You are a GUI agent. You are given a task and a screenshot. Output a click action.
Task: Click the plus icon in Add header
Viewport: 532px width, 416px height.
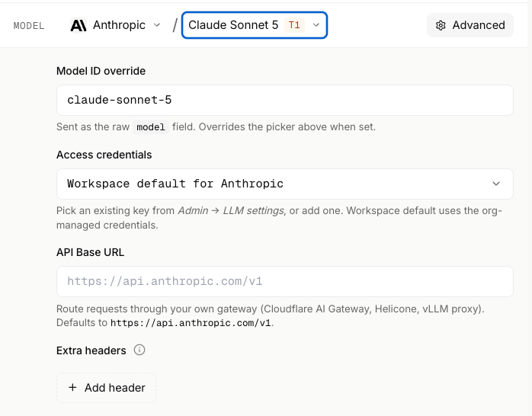coord(72,388)
